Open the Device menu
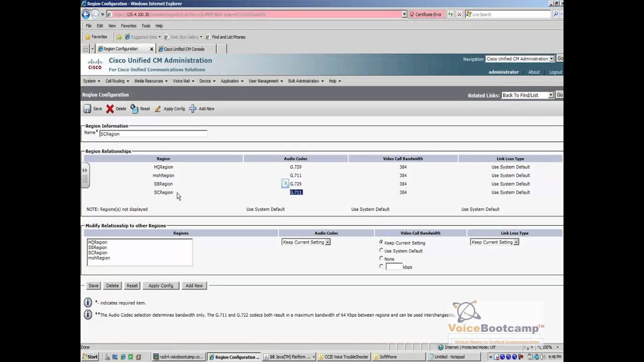 tap(207, 81)
